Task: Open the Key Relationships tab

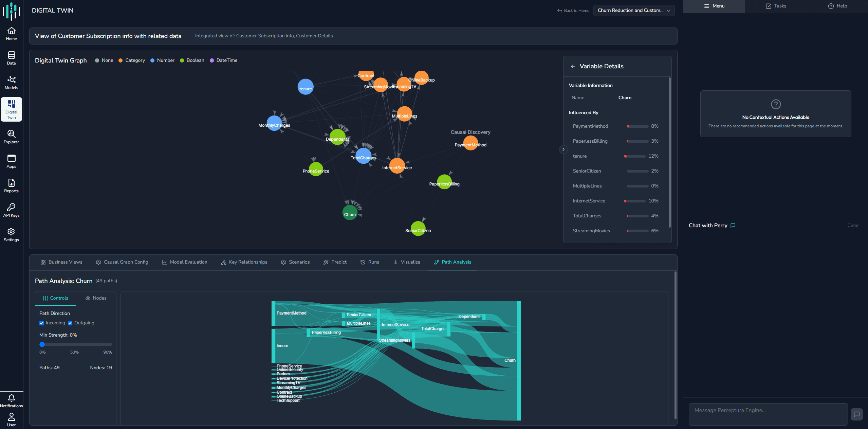Action: [x=244, y=262]
